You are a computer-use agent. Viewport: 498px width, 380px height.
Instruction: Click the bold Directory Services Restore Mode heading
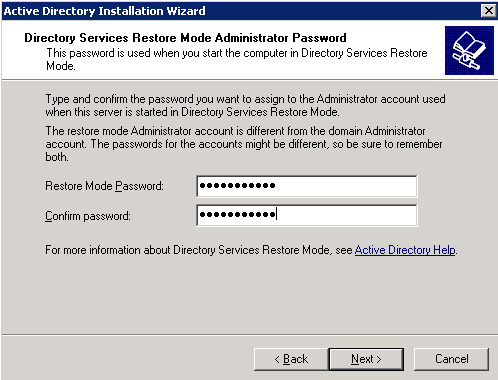185,38
